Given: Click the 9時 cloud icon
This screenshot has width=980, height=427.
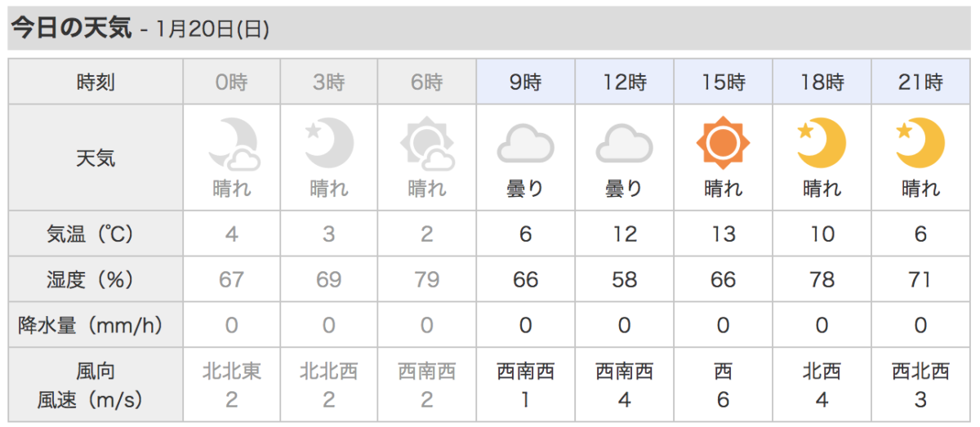Looking at the screenshot, I should 526,145.
